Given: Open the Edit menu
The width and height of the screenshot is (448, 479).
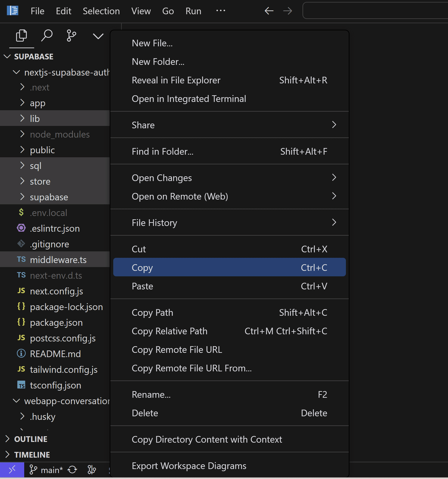Looking at the screenshot, I should click(63, 11).
